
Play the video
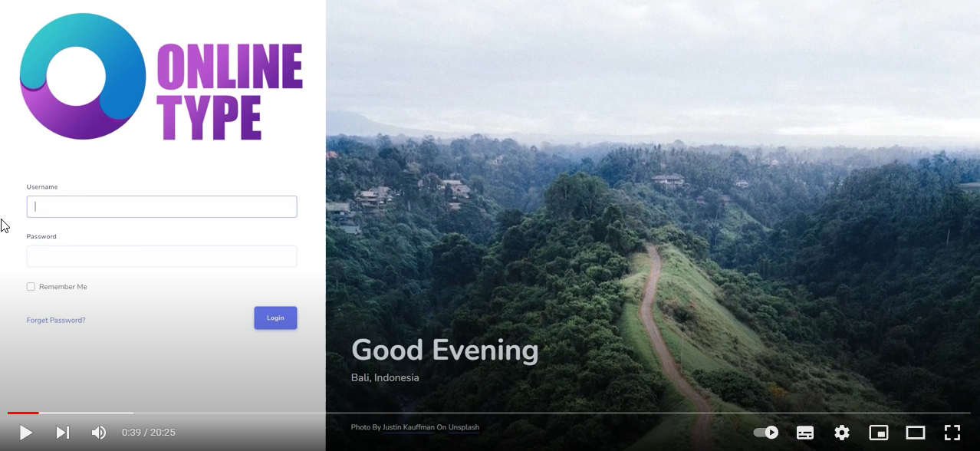point(25,433)
